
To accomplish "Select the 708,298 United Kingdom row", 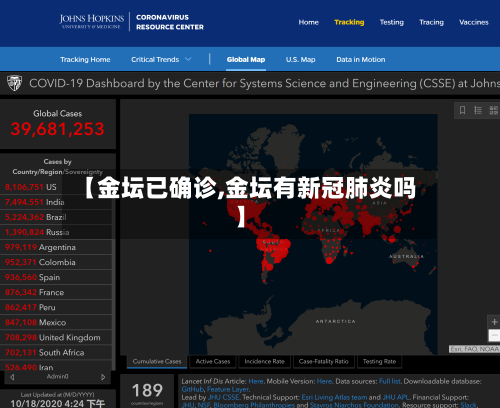I will click(56, 338).
